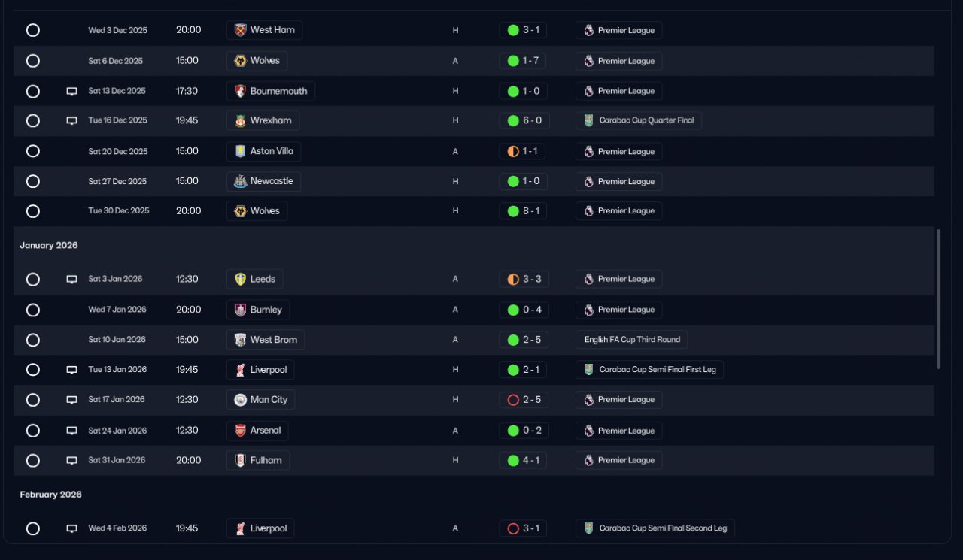Select the radio circle on the Burnley row
This screenshot has width=963, height=560.
(33, 310)
